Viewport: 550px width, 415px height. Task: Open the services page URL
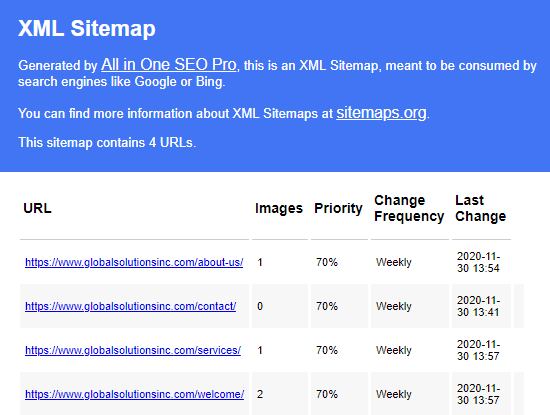pos(133,350)
